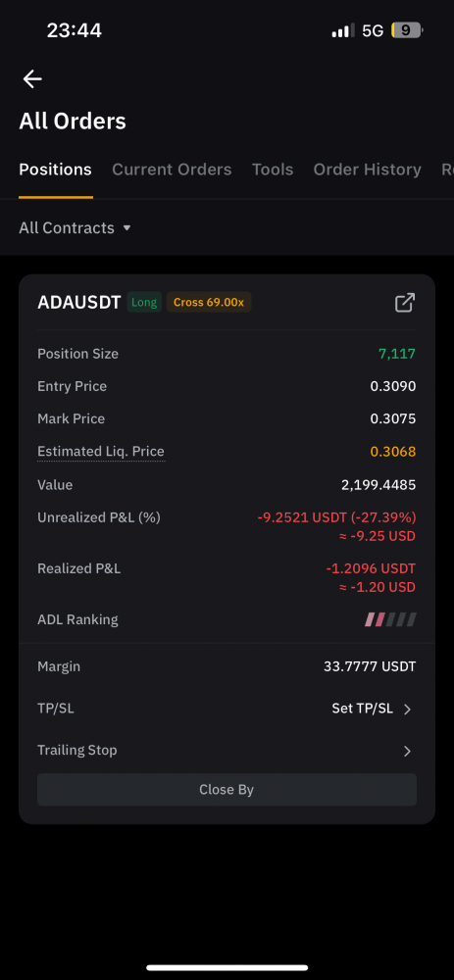Open the Set TP/SL chevron

click(407, 710)
